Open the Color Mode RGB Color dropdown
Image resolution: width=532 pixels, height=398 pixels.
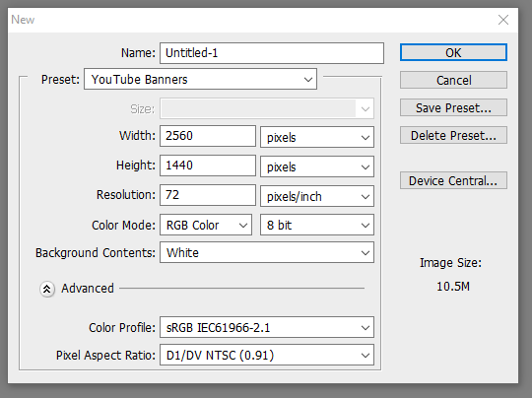click(x=206, y=225)
